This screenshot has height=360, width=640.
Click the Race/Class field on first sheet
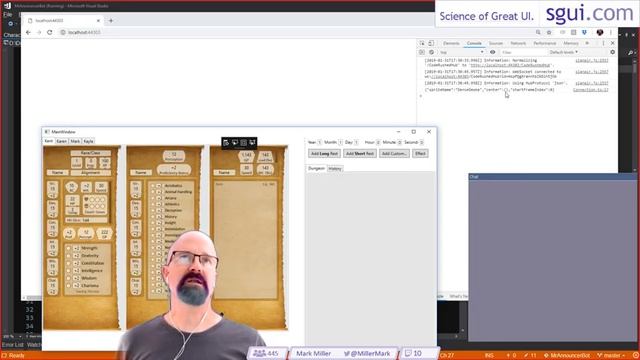[90, 153]
